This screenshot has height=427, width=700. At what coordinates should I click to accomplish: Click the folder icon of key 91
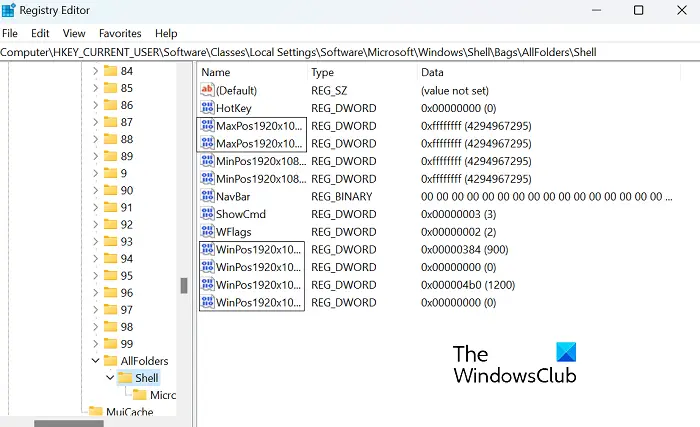click(x=110, y=207)
